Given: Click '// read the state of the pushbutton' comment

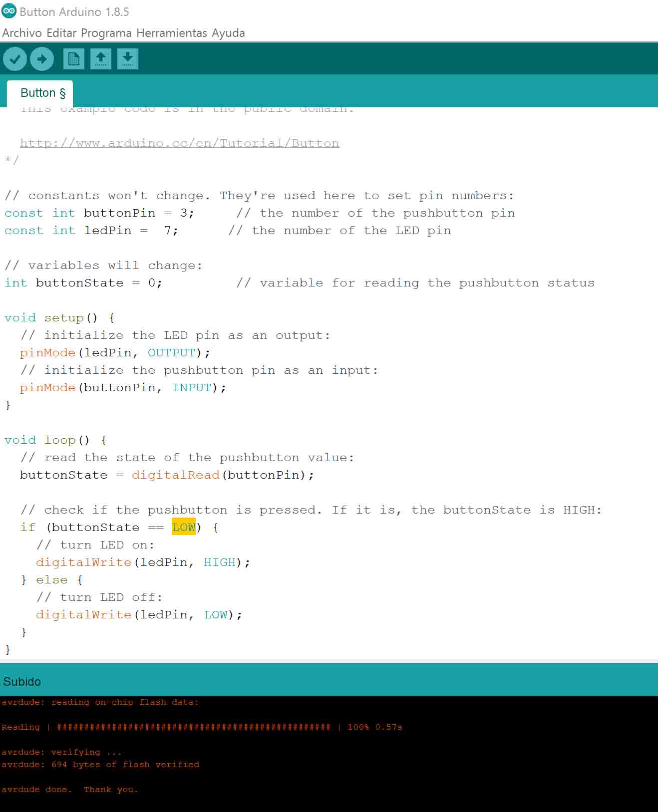Looking at the screenshot, I should click(x=187, y=458).
